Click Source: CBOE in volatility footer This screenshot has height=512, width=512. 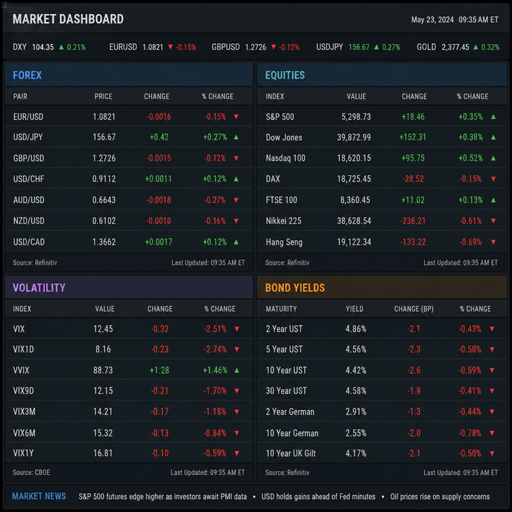coord(31,472)
